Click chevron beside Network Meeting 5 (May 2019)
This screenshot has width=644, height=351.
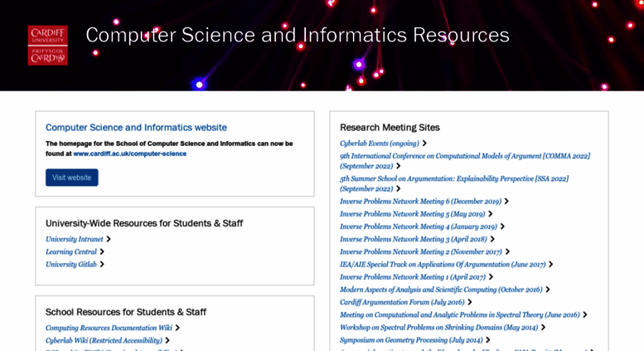[491, 214]
